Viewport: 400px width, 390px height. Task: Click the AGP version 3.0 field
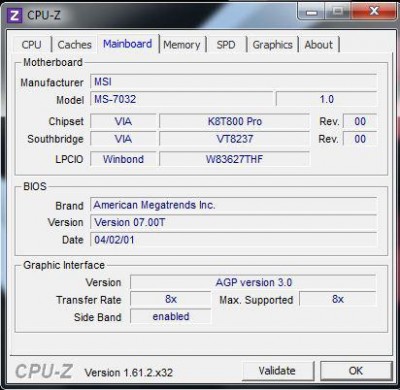(253, 282)
